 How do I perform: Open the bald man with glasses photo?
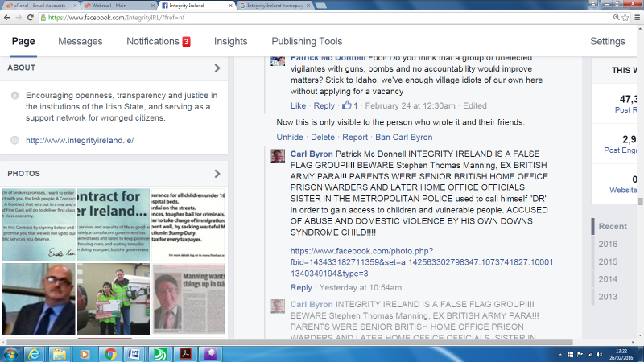pyautogui.click(x=39, y=299)
